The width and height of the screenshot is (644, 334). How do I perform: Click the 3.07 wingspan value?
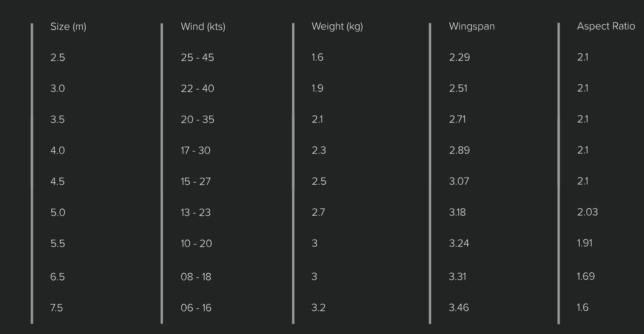[459, 182]
